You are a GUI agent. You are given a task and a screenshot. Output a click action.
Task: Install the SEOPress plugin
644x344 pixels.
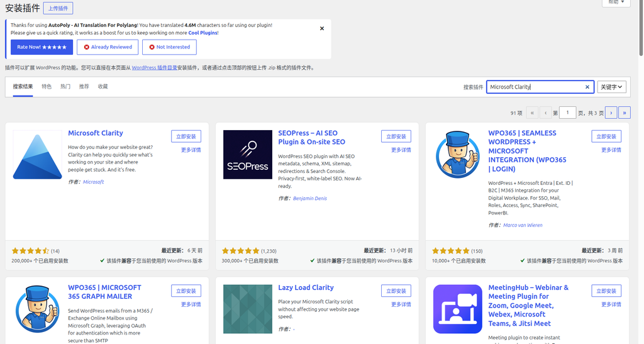(396, 136)
